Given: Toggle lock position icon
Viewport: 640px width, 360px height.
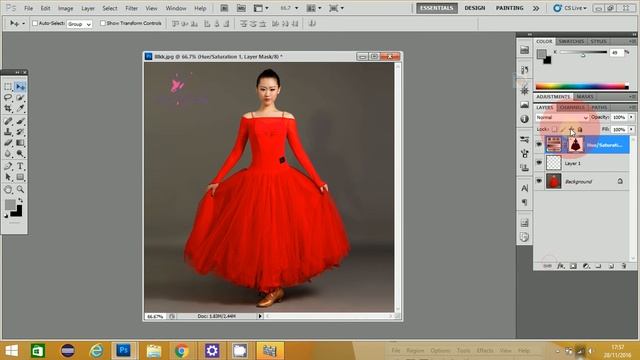Looking at the screenshot, I should (571, 129).
